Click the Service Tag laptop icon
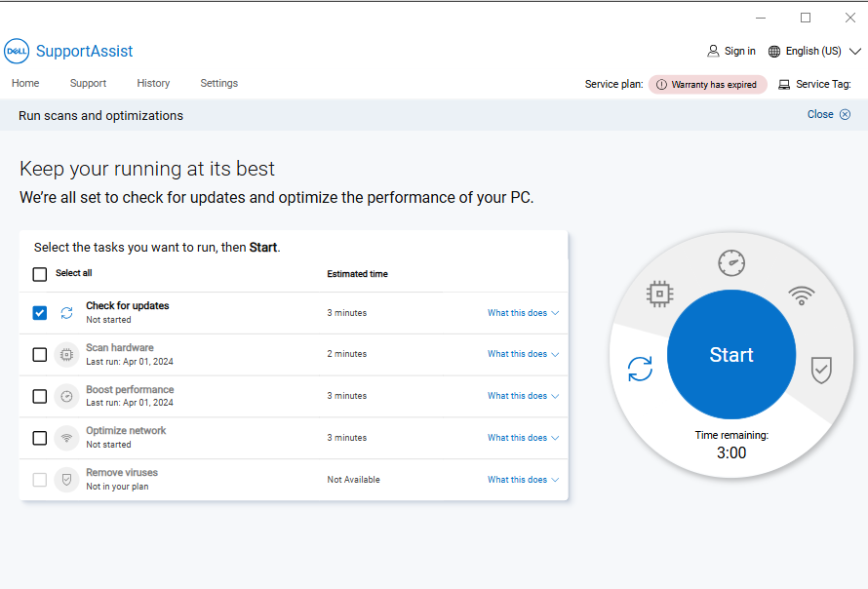 [x=784, y=84]
